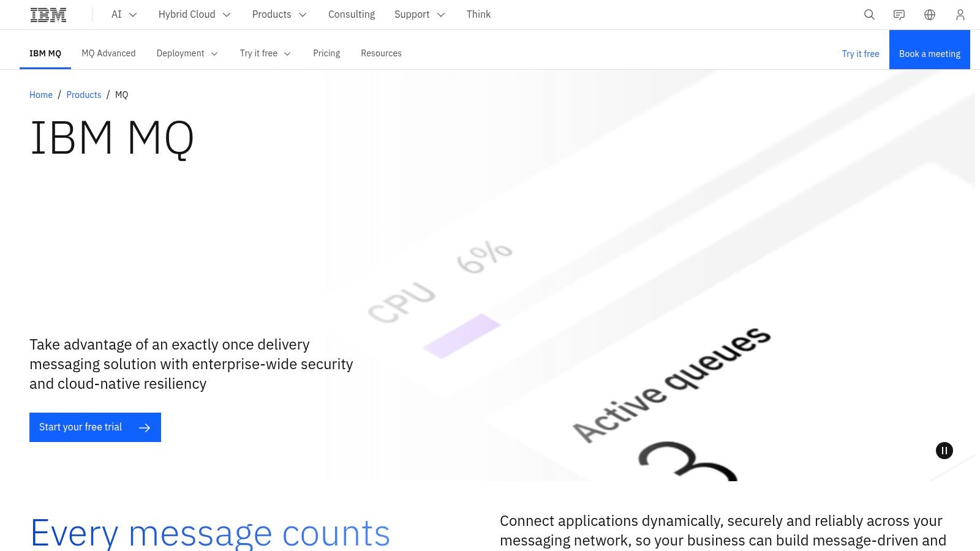Click the Book a meeting button
Viewport: 980px width, 551px height.
(x=929, y=53)
